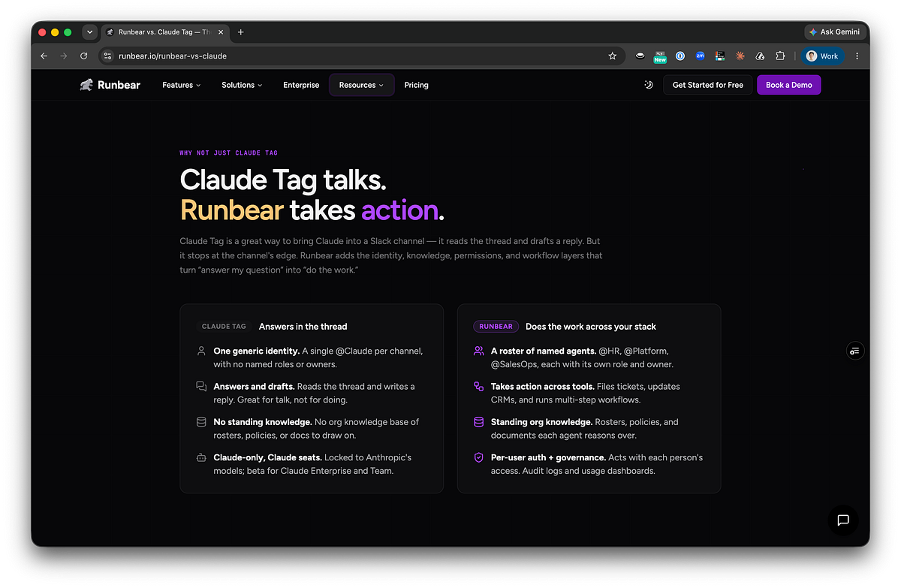Click 'No standing knowledge.' text
This screenshot has width=901, height=588.
[x=263, y=422]
